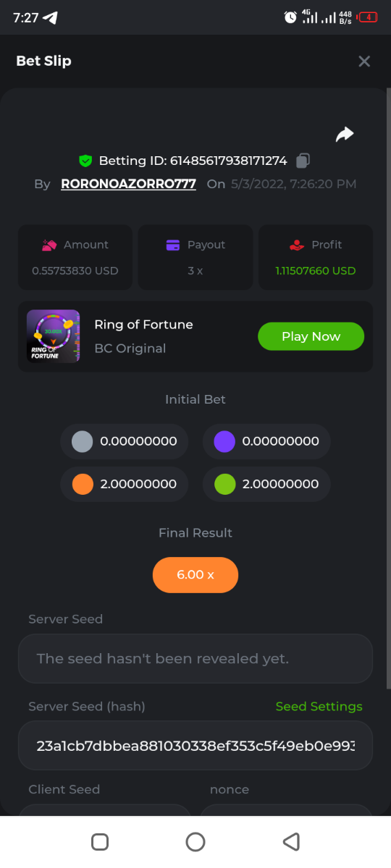Click the Play Now button
The image size is (391, 868).
pyautogui.click(x=311, y=336)
